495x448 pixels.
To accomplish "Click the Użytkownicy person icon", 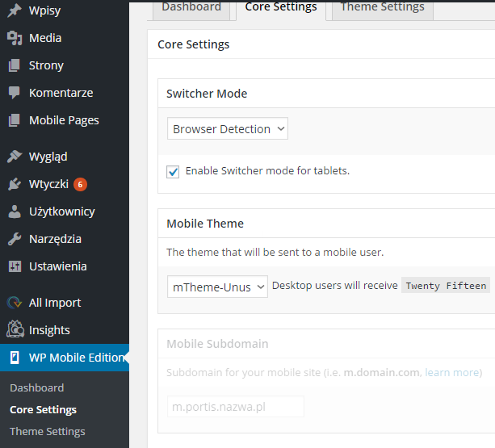I will (x=15, y=211).
